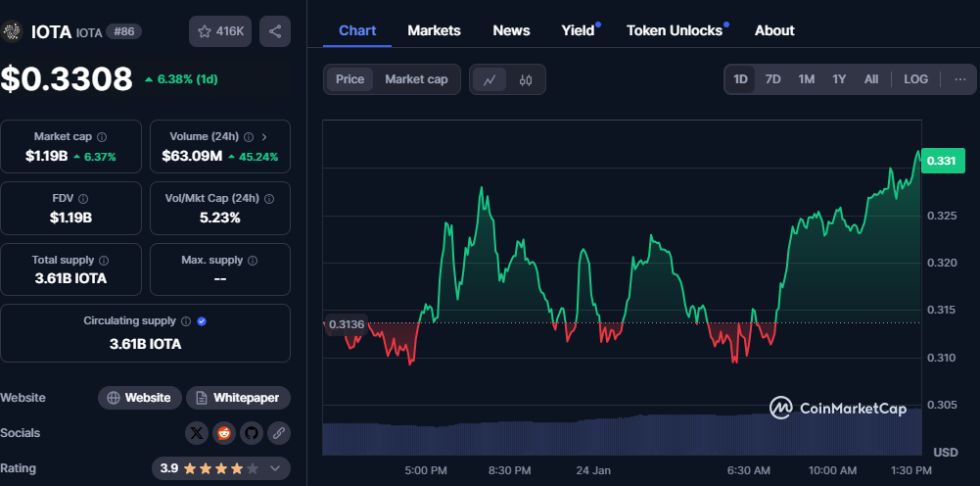Switch to candlestick chart view icon
Screen dimensions: 980x486
pyautogui.click(x=525, y=79)
